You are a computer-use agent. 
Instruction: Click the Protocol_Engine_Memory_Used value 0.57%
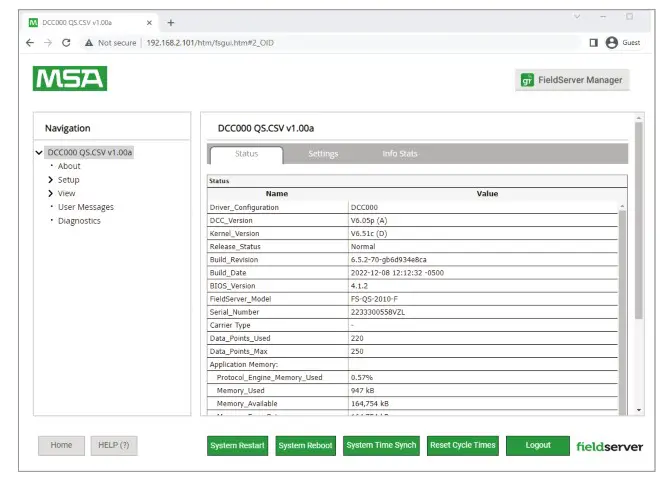[x=361, y=377]
